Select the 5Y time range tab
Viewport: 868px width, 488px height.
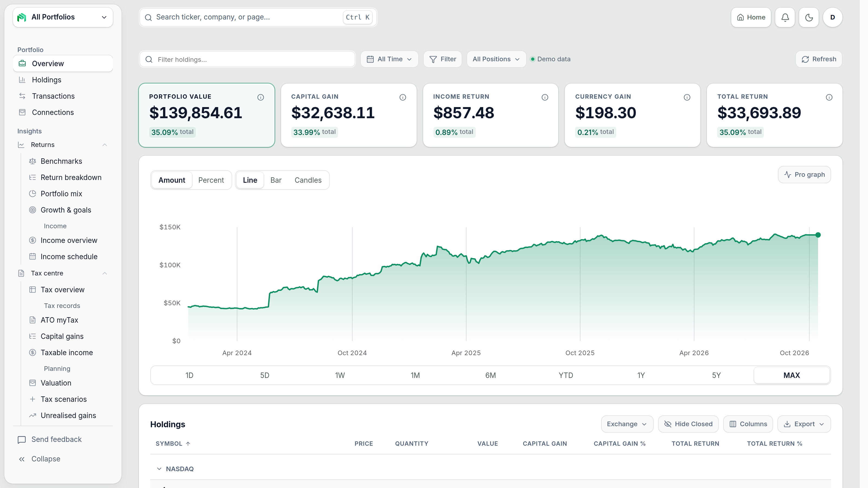pyautogui.click(x=723, y=379)
